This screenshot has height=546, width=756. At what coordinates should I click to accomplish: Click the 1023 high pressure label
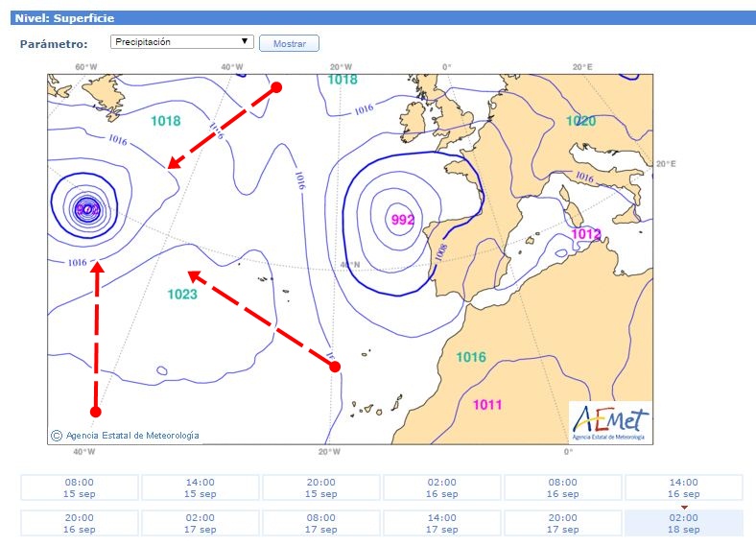tap(182, 294)
